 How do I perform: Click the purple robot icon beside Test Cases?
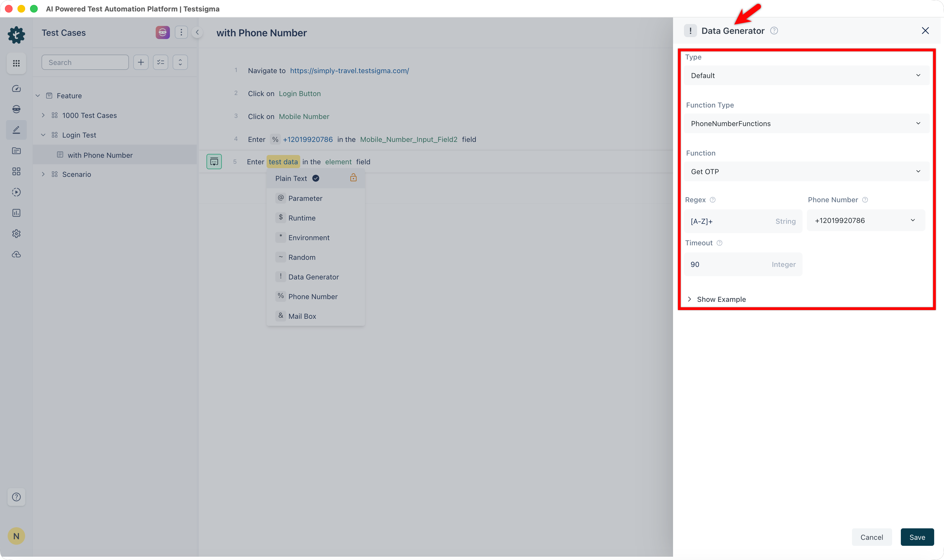pos(163,32)
